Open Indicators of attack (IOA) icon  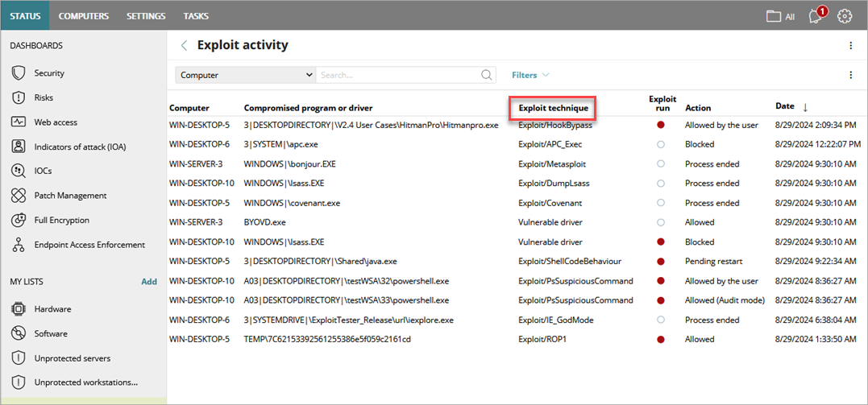coord(19,147)
